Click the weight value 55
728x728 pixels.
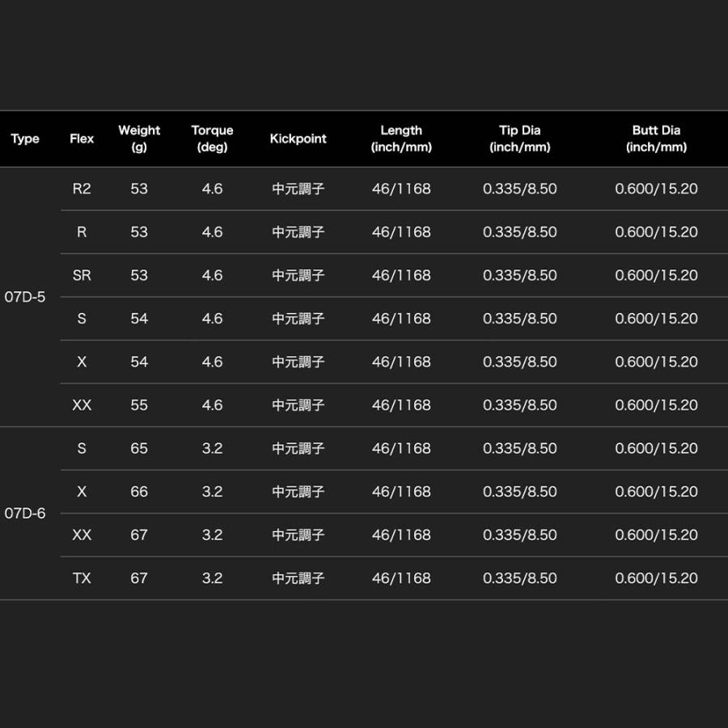click(x=139, y=404)
